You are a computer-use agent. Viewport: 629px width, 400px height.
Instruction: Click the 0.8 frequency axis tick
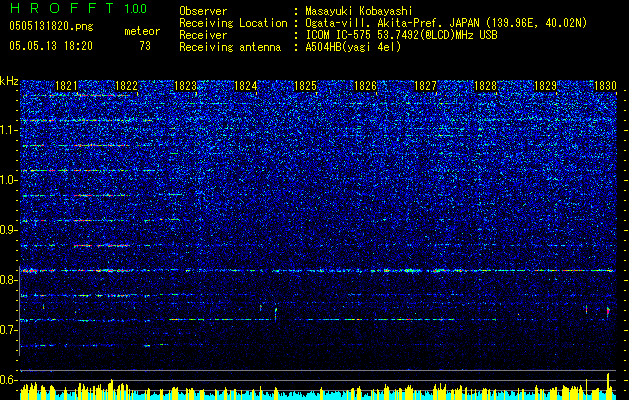pos(8,280)
